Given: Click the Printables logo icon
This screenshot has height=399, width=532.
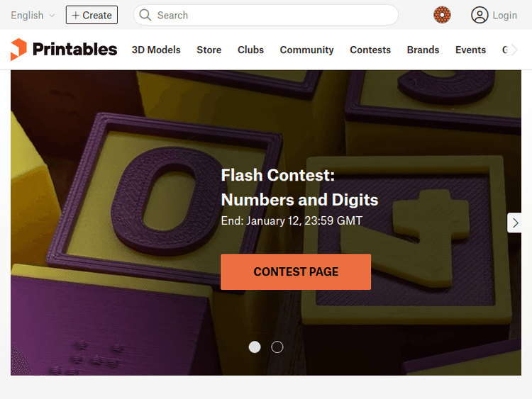Looking at the screenshot, I should tap(19, 50).
